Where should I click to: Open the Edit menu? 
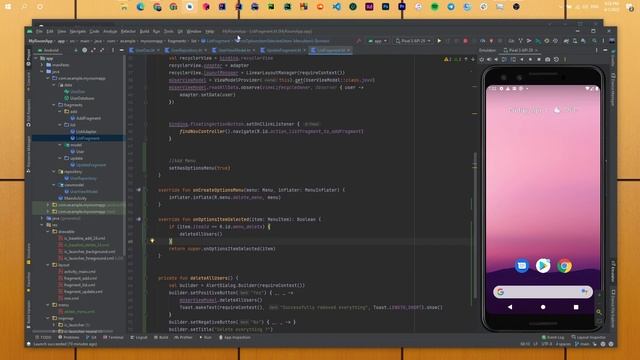pyautogui.click(x=50, y=31)
